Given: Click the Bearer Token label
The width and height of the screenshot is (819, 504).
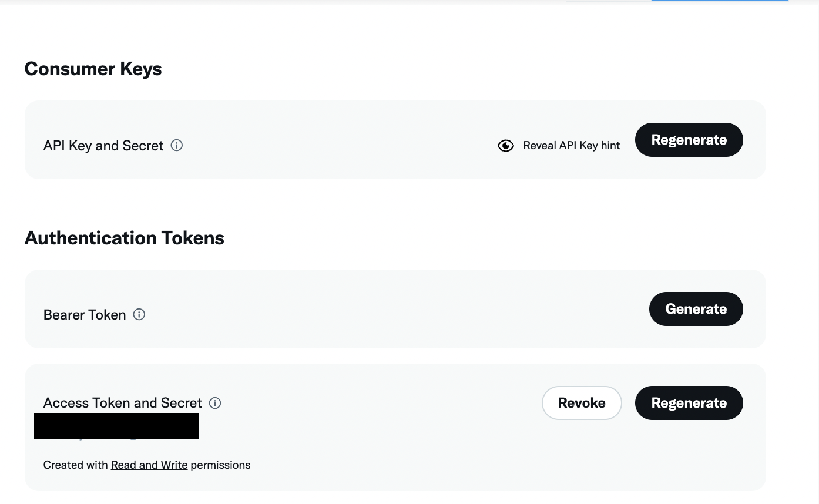Looking at the screenshot, I should pyautogui.click(x=85, y=315).
